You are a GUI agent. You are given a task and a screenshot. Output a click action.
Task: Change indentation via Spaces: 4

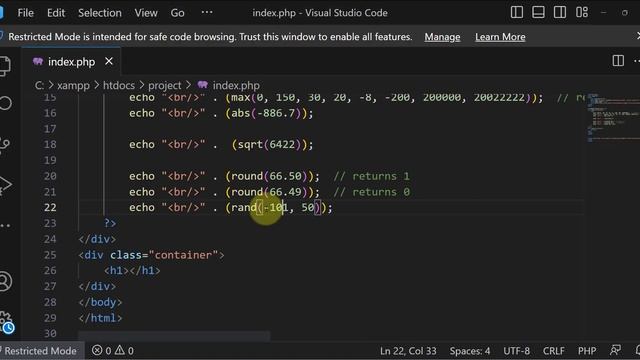pyautogui.click(x=470, y=351)
